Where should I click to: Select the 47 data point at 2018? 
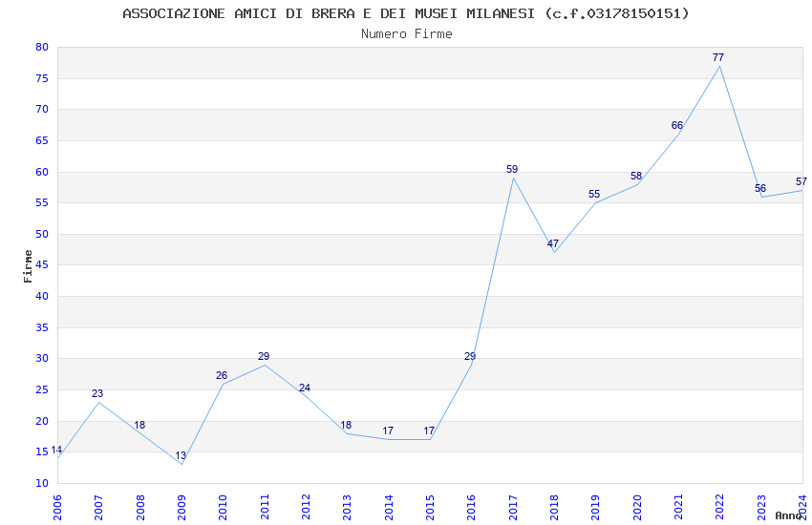point(554,252)
